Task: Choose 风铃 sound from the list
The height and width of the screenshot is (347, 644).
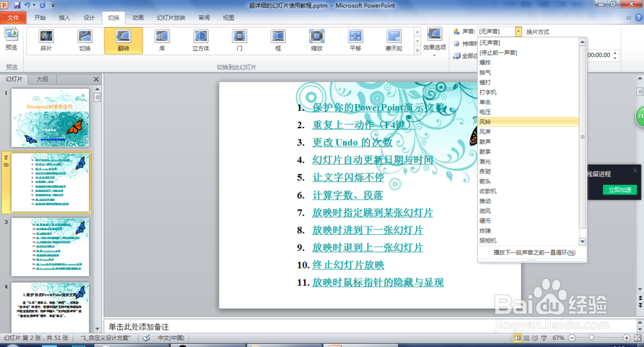Action: (x=528, y=122)
